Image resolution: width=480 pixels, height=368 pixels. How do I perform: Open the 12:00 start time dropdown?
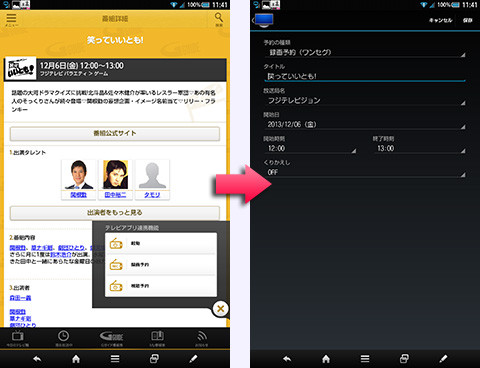(310, 149)
